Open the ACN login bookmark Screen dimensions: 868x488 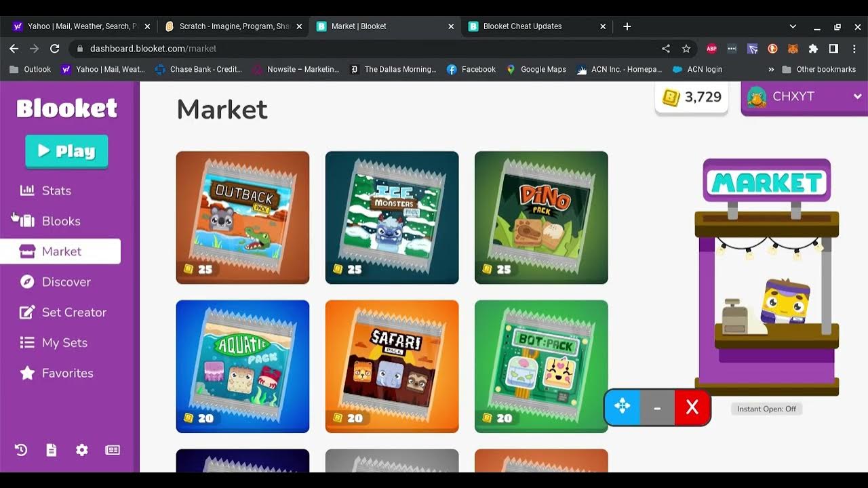(x=697, y=69)
